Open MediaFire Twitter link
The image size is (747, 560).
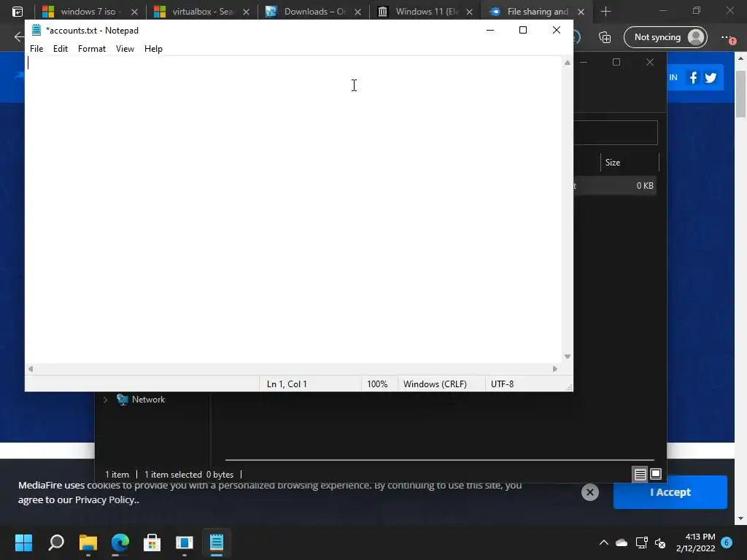click(x=711, y=77)
